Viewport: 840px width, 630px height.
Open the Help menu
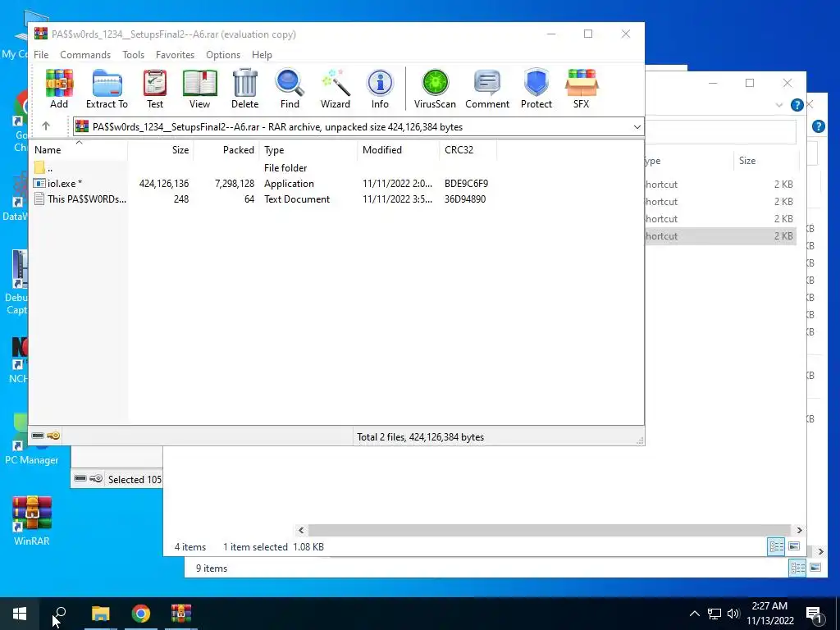pos(262,55)
